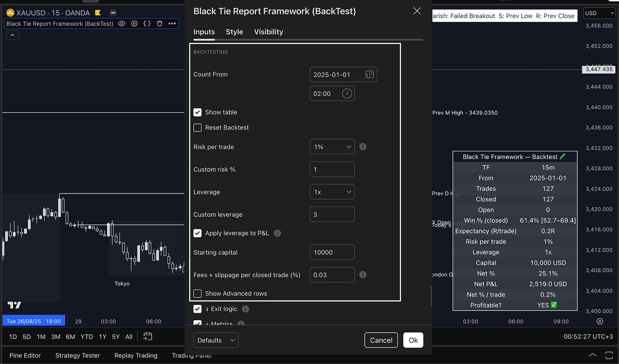
Task: Toggle Show table checkbox
Action: [x=197, y=112]
